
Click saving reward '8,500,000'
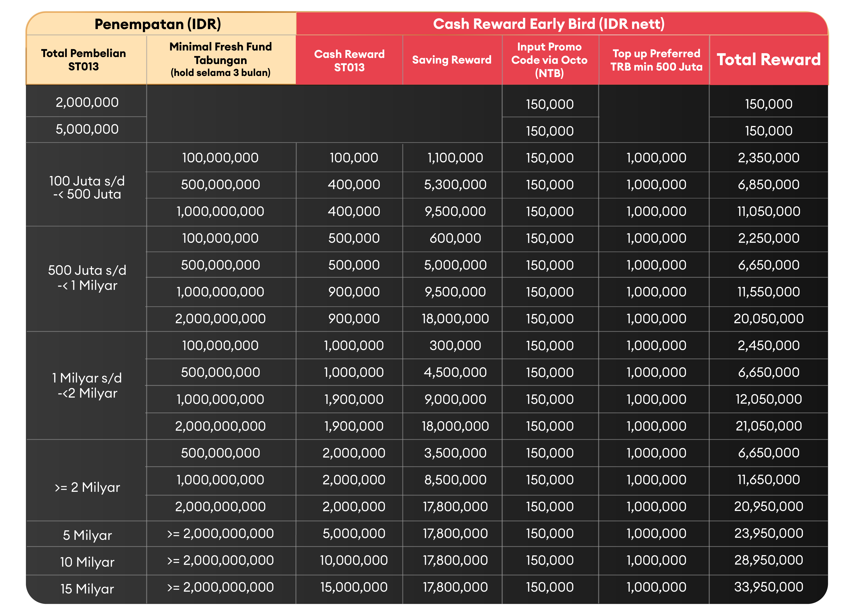tap(455, 480)
